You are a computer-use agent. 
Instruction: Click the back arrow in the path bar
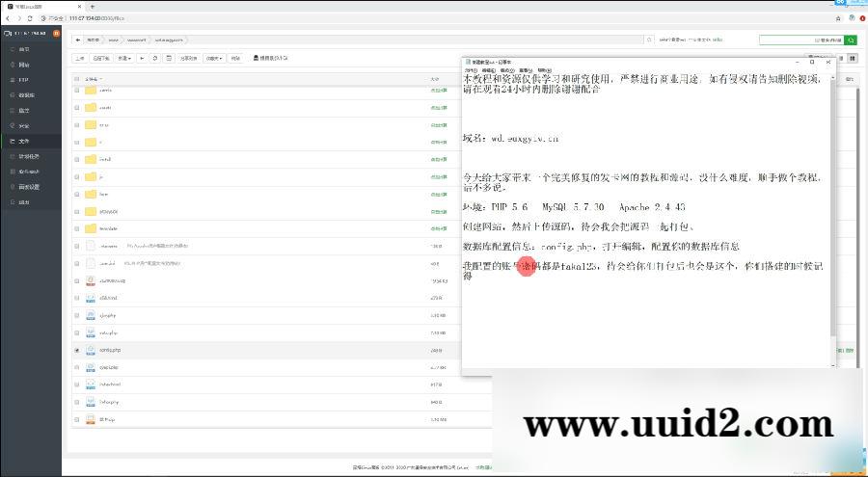pyautogui.click(x=78, y=40)
